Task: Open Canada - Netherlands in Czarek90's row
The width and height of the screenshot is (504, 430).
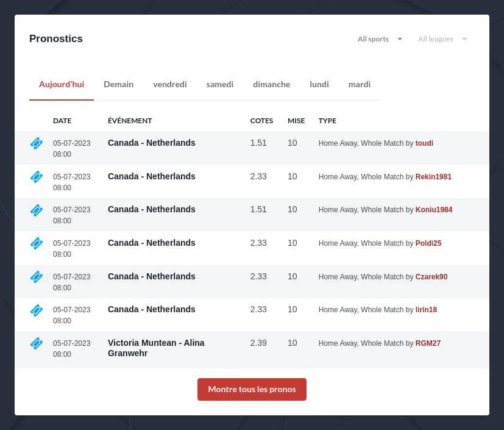Action: pyautogui.click(x=151, y=276)
